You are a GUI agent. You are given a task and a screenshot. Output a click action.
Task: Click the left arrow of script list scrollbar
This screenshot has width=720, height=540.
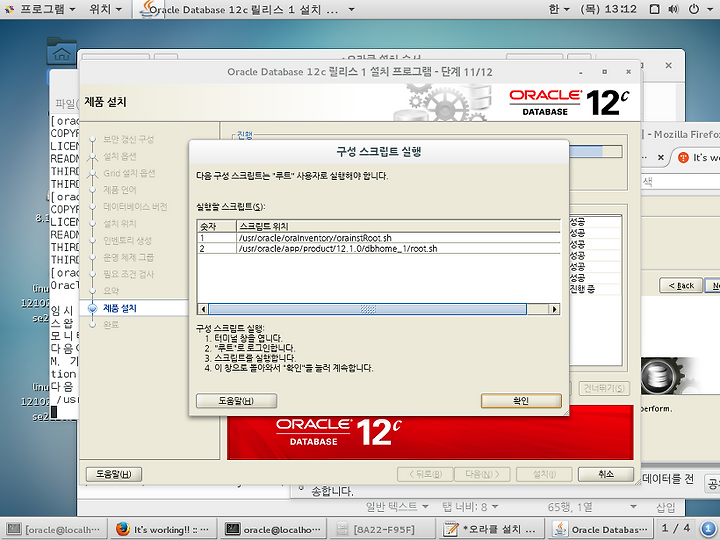click(x=203, y=309)
